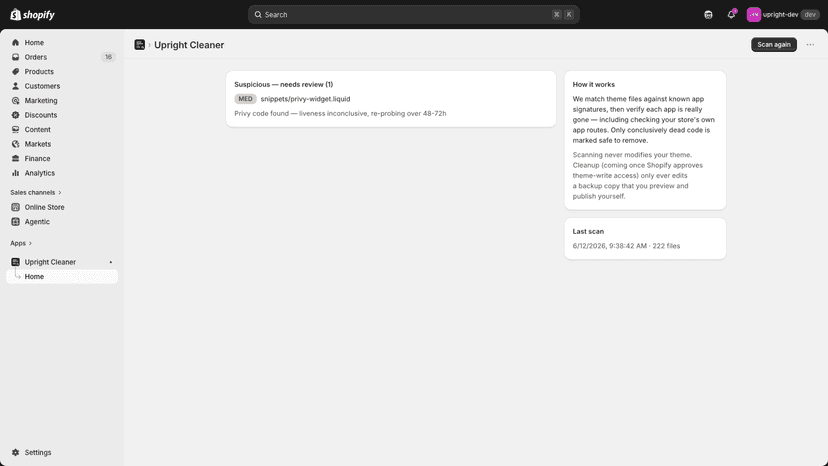Viewport: 828px width, 466px height.
Task: Open Marketing in the sidebar
Action: (x=62, y=100)
